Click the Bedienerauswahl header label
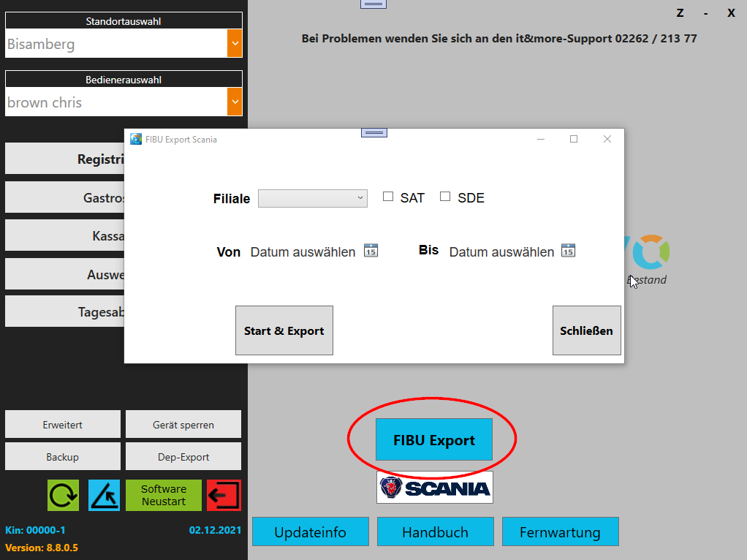The image size is (747, 560). coord(124,80)
